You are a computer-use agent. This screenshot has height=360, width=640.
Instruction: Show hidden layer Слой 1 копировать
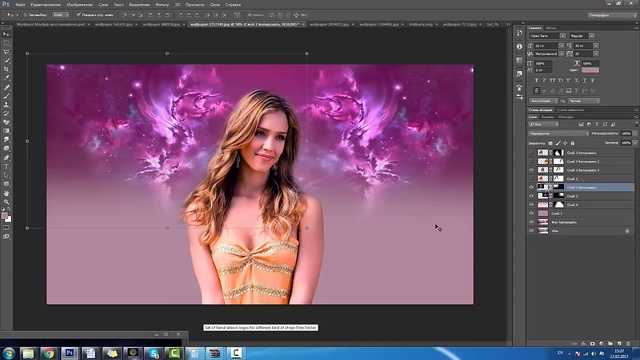pos(531,153)
